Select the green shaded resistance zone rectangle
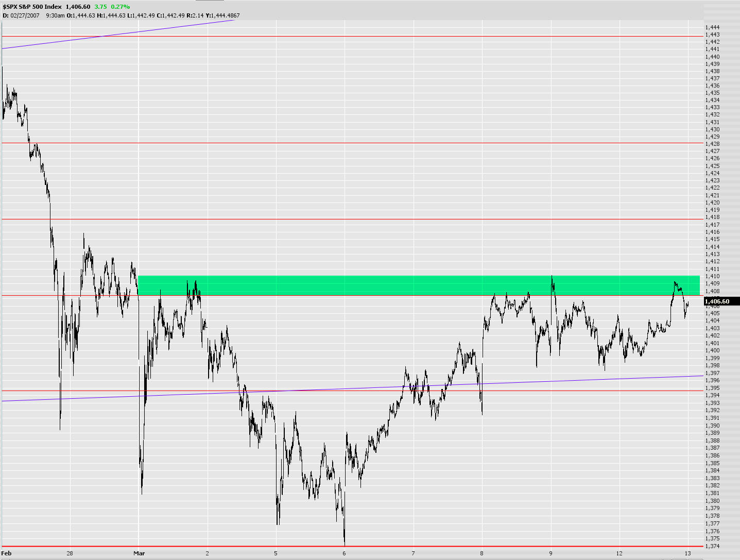The width and height of the screenshot is (740, 560). click(x=419, y=285)
